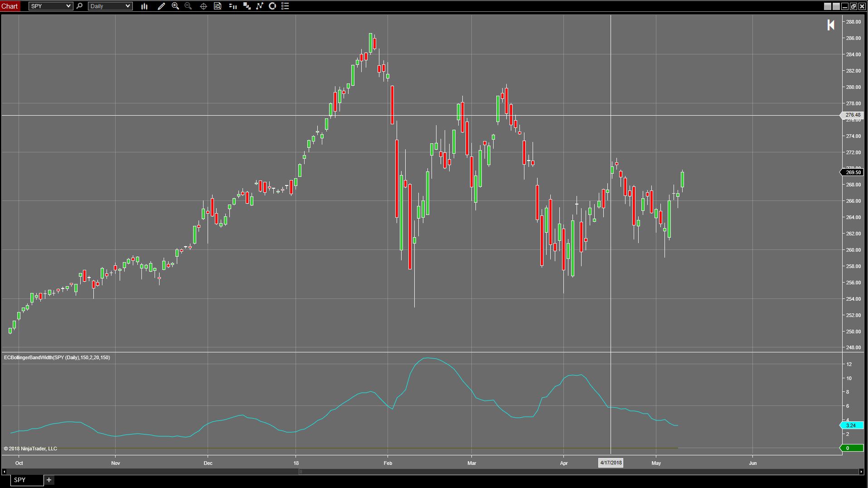Click the Apr label on time axis

563,463
